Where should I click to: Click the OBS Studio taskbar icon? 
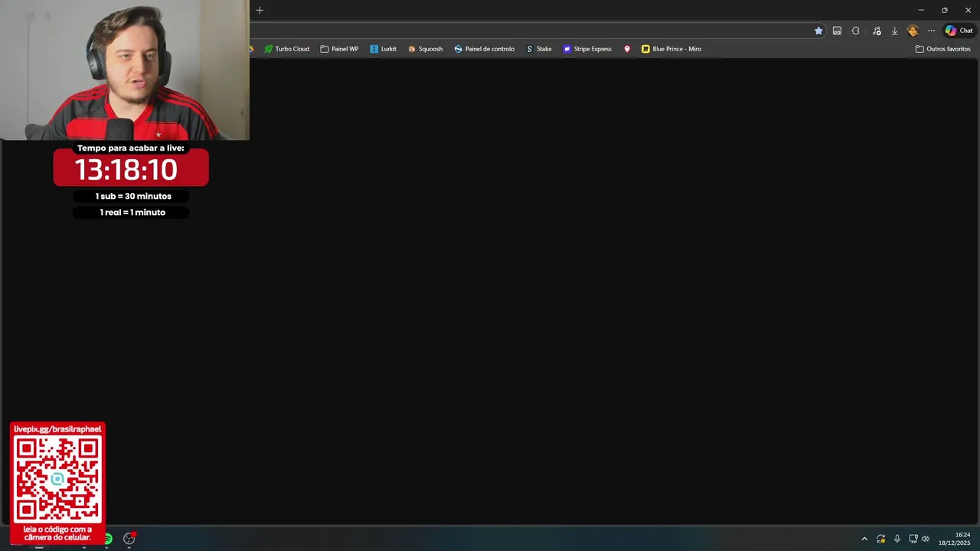click(x=129, y=539)
